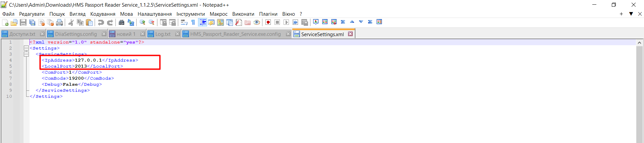Click the Open file folder icon
The width and height of the screenshot is (644, 143).
tap(14, 22)
